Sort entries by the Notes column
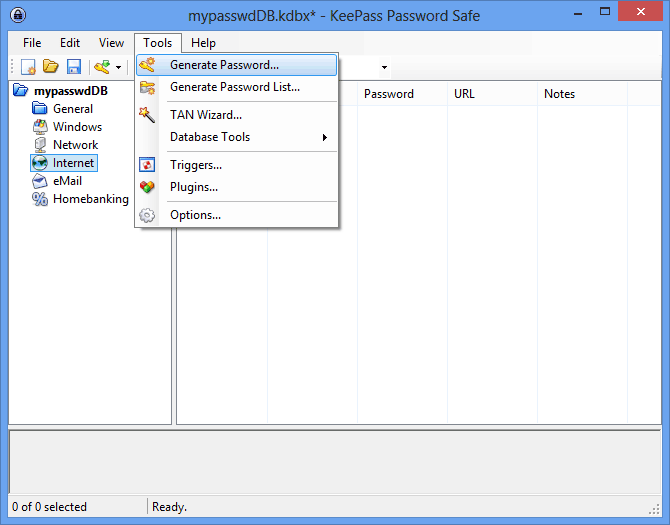This screenshot has height=525, width=670. pyautogui.click(x=582, y=94)
